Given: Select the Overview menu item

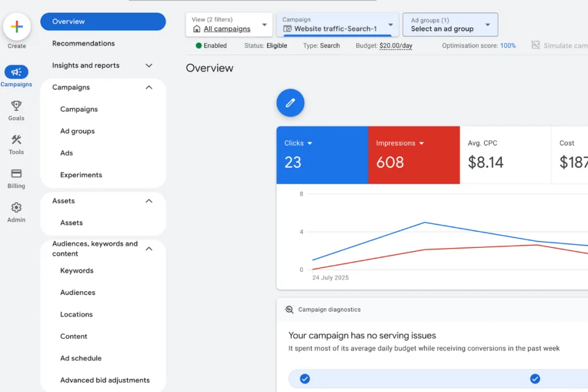Looking at the screenshot, I should [x=103, y=22].
